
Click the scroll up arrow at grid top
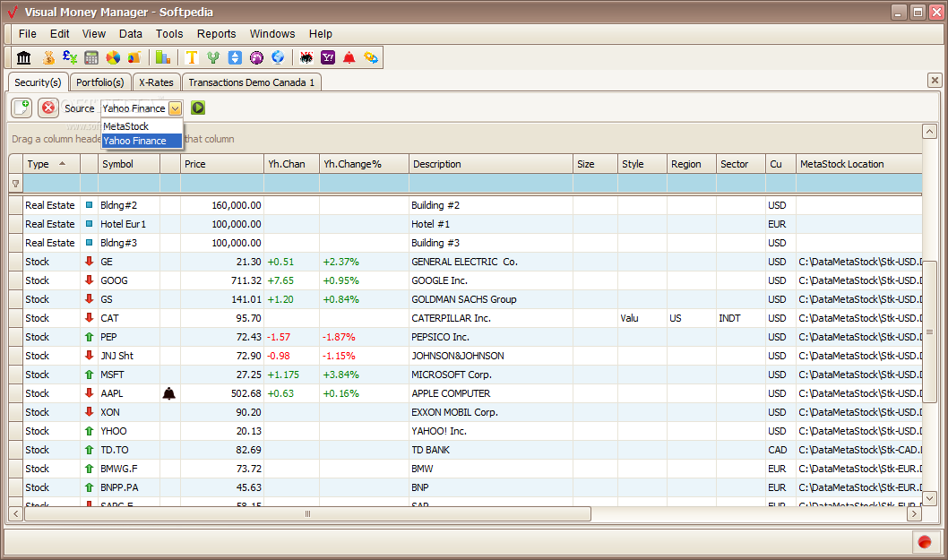pos(930,131)
